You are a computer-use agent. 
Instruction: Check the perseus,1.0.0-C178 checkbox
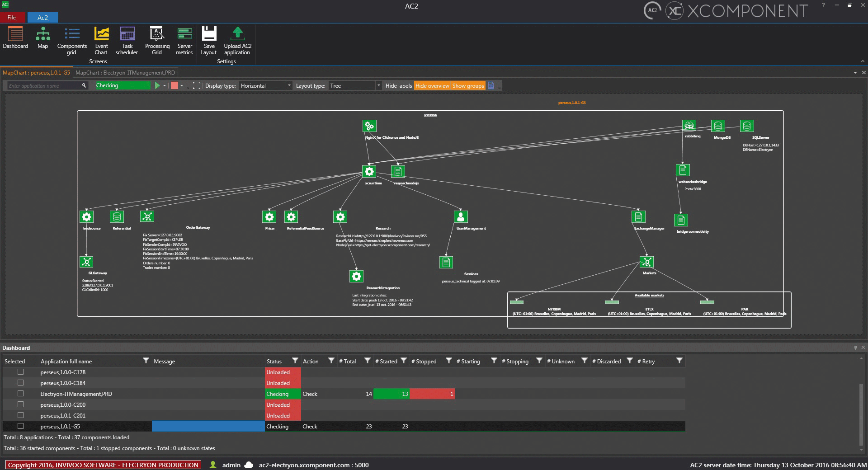(20, 372)
